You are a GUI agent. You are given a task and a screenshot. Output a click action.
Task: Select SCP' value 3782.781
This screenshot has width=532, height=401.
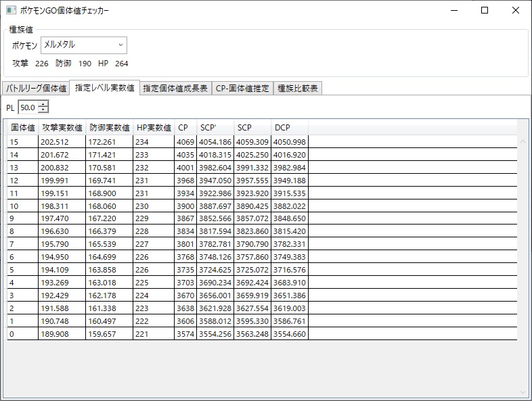[x=215, y=244]
